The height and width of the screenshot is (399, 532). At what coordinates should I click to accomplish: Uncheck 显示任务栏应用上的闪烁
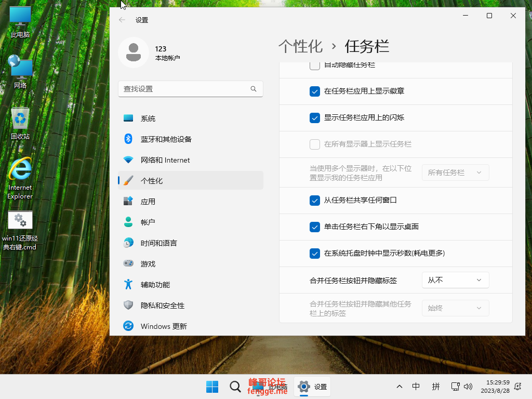click(x=314, y=118)
